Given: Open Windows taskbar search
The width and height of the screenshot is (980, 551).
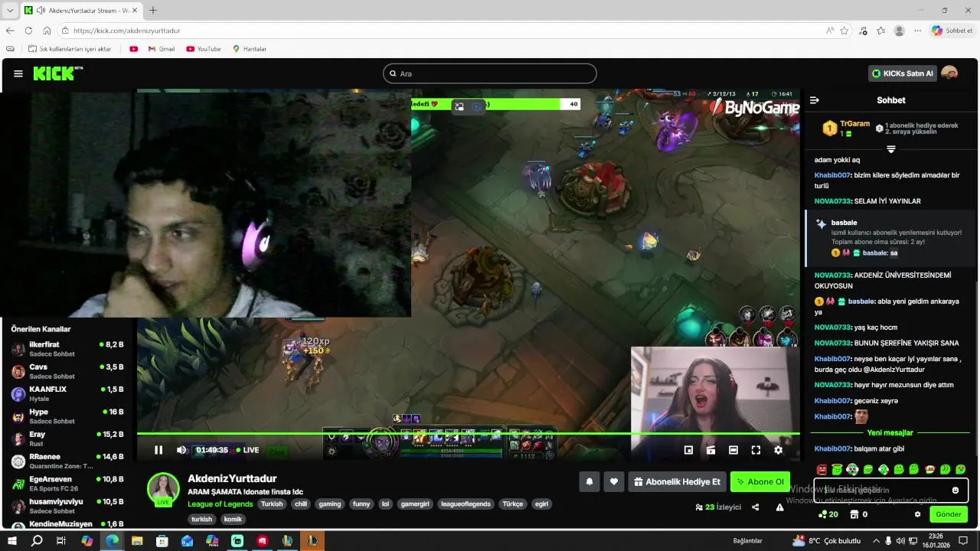Looking at the screenshot, I should tap(37, 540).
